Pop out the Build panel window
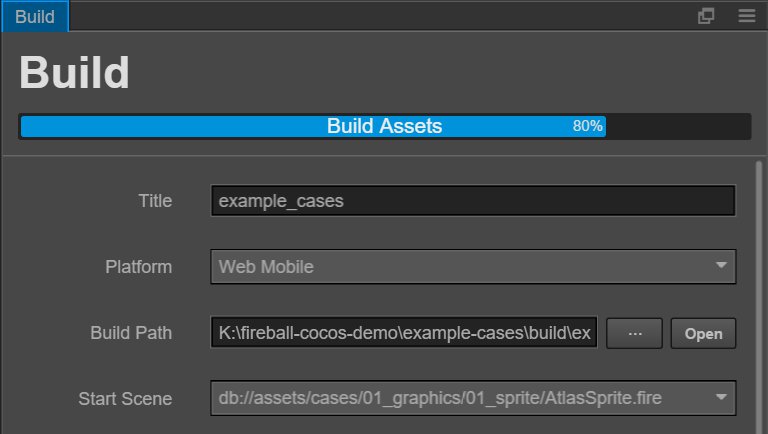 (706, 16)
